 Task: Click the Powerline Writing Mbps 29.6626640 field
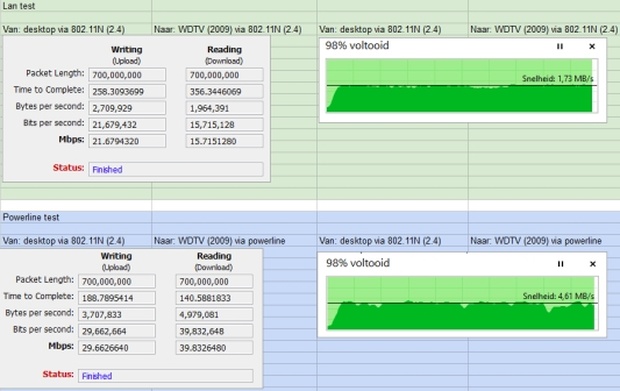[x=117, y=348]
